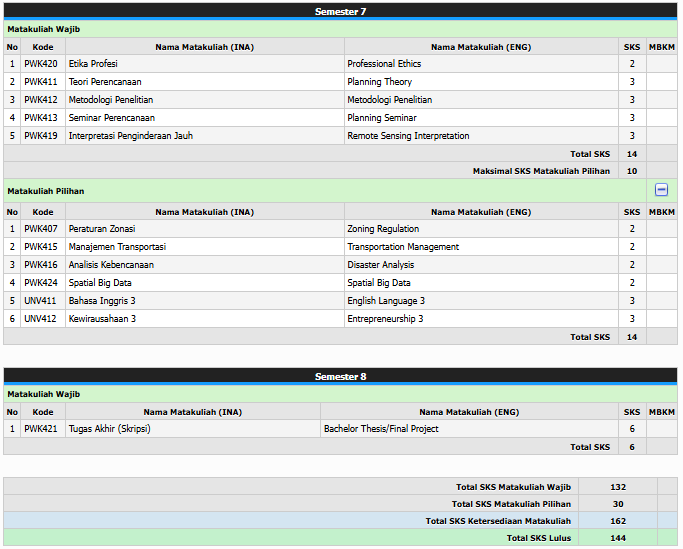Select the Disaster Analysis cell
Viewport: 683px width, 549px height.
click(380, 265)
